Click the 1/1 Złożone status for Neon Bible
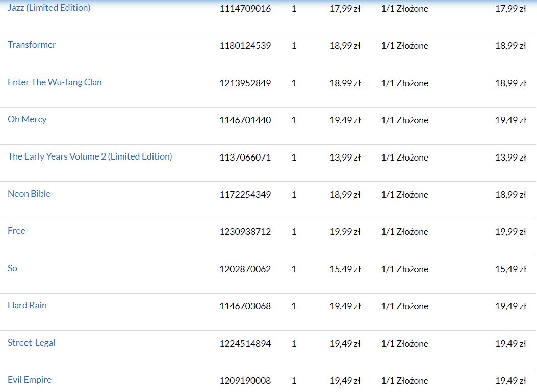The image size is (537, 392). (x=405, y=194)
